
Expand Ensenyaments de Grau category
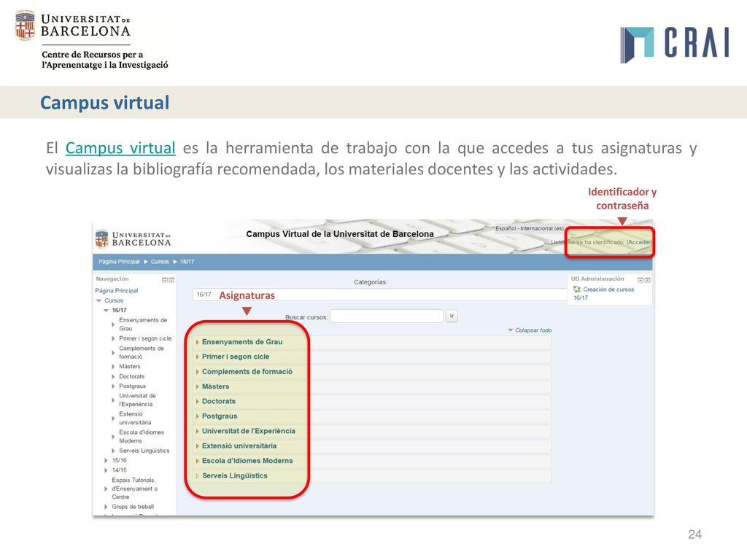click(x=242, y=342)
